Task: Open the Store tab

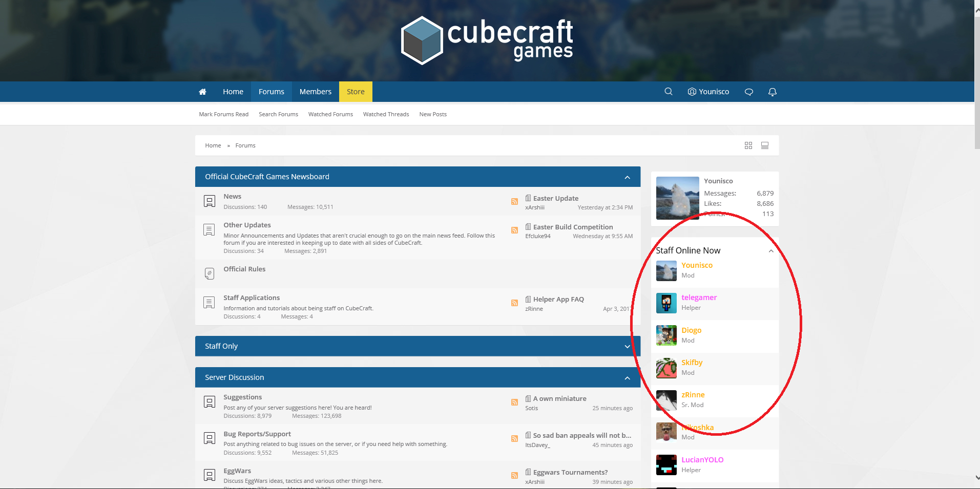Action: click(x=356, y=92)
